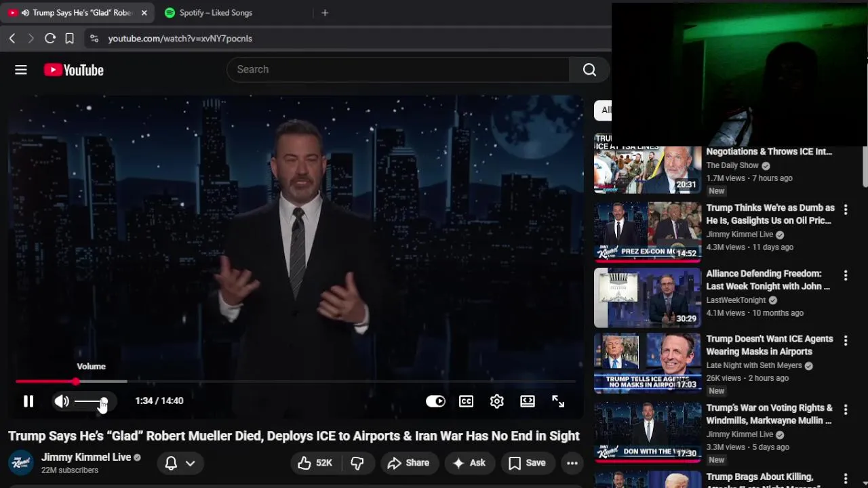Screen dimensions: 868x488
Task: Open Late Night with Seth Meyers channel
Action: 754,365
